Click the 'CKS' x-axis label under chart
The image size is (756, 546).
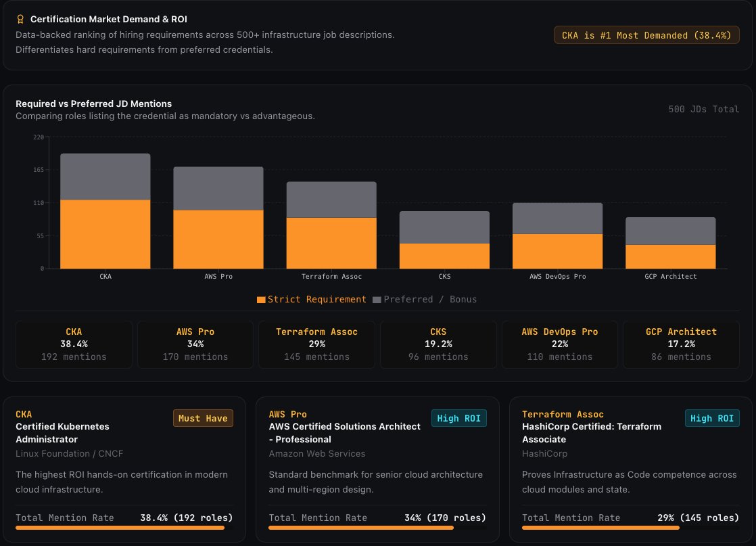click(x=444, y=276)
